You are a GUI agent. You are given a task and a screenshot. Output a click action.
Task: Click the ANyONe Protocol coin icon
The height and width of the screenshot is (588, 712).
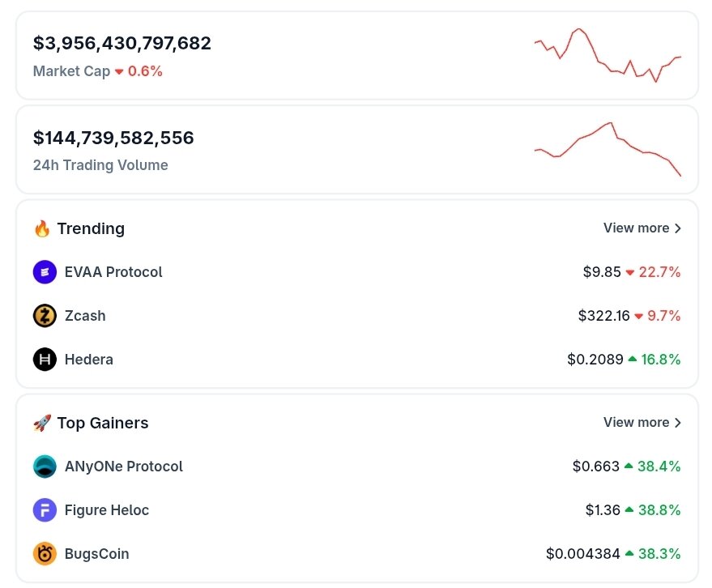[45, 467]
